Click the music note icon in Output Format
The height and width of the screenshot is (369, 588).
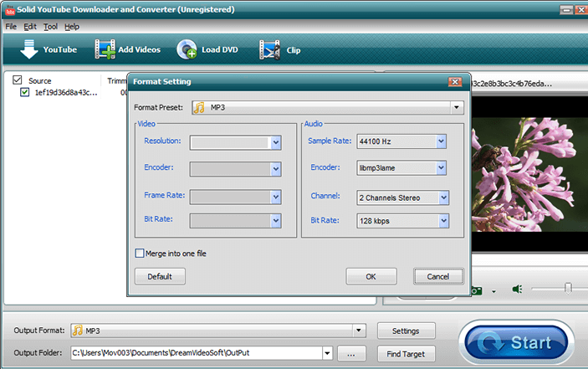coord(78,331)
